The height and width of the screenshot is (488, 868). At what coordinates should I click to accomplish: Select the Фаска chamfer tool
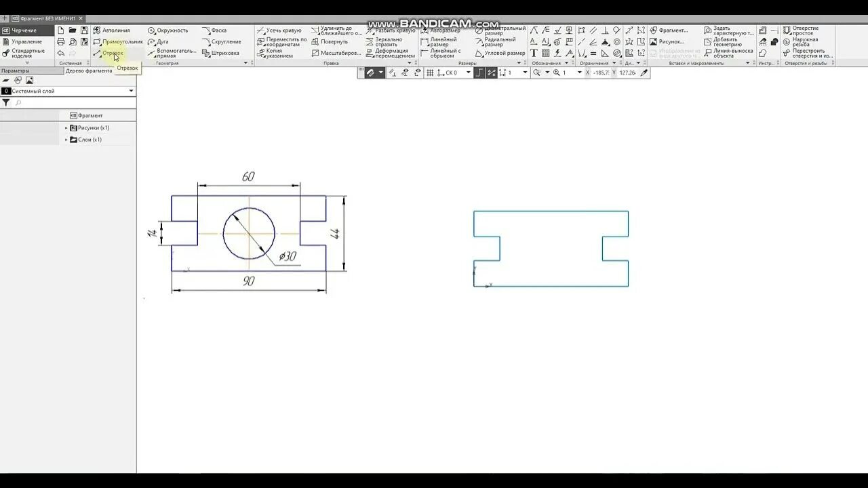point(214,30)
